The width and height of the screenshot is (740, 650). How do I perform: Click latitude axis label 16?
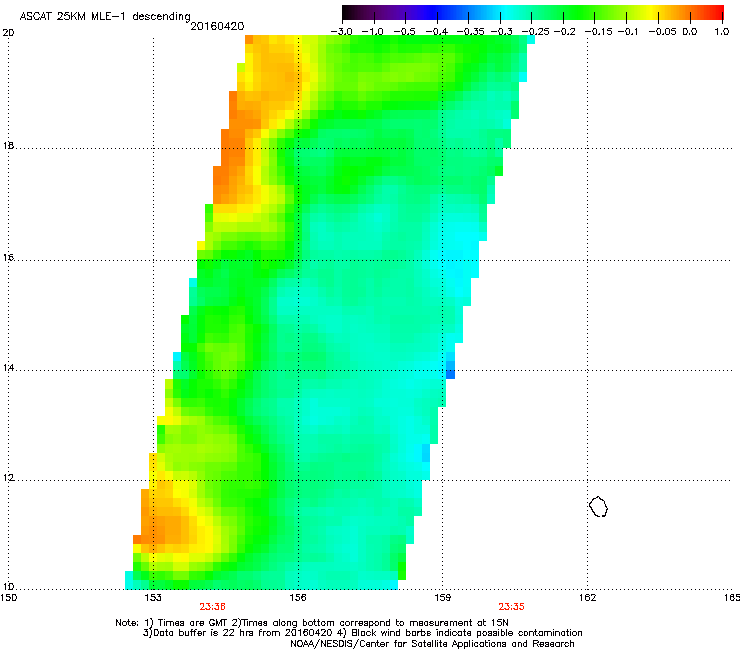click(x=8, y=258)
